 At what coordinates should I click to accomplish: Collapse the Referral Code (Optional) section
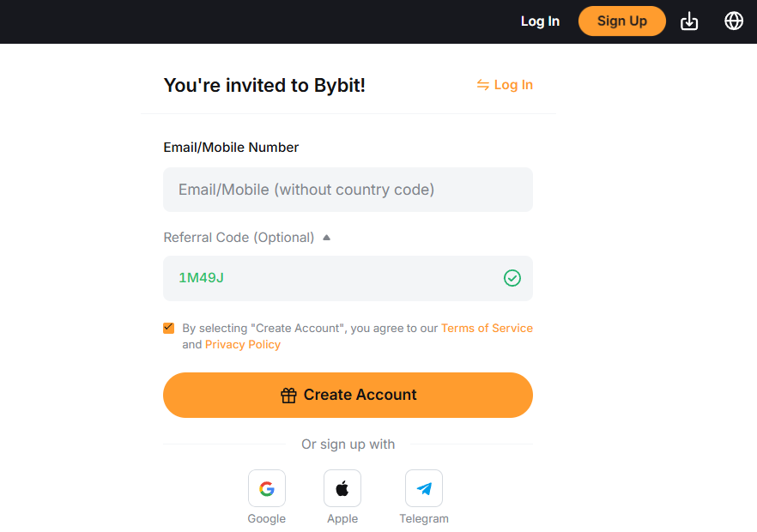[326, 238]
